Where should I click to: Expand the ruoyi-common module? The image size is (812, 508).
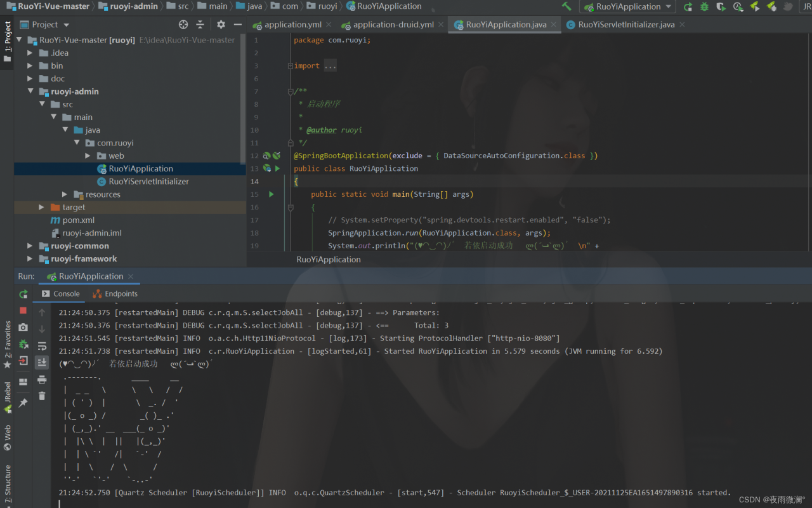coord(30,246)
